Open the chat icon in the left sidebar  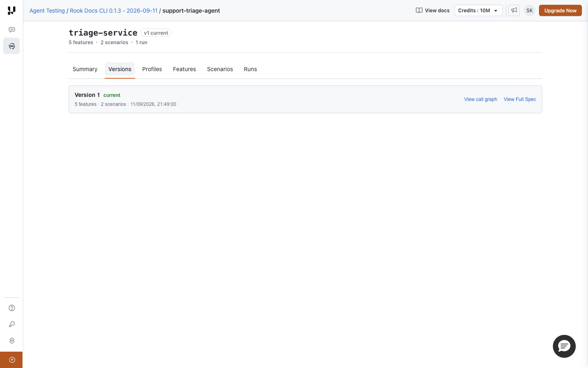[x=12, y=30]
